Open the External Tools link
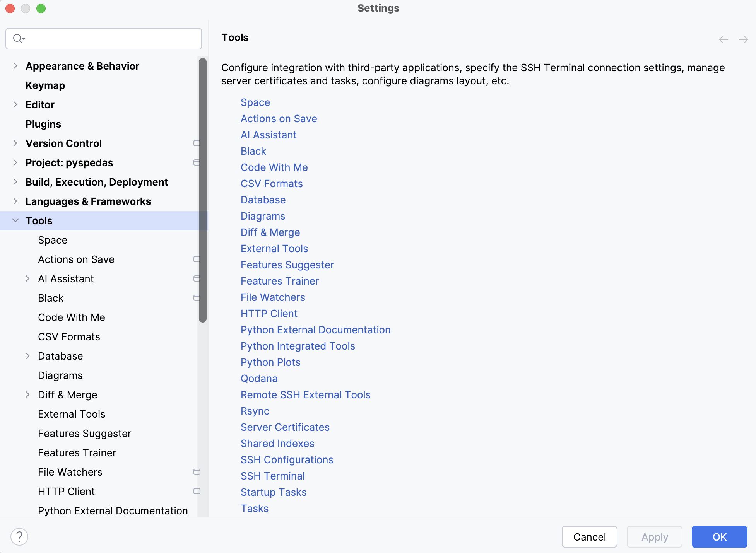The image size is (756, 553). (x=274, y=249)
